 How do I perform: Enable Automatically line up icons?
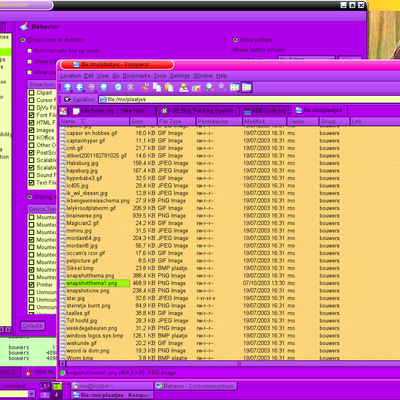(x=30, y=51)
